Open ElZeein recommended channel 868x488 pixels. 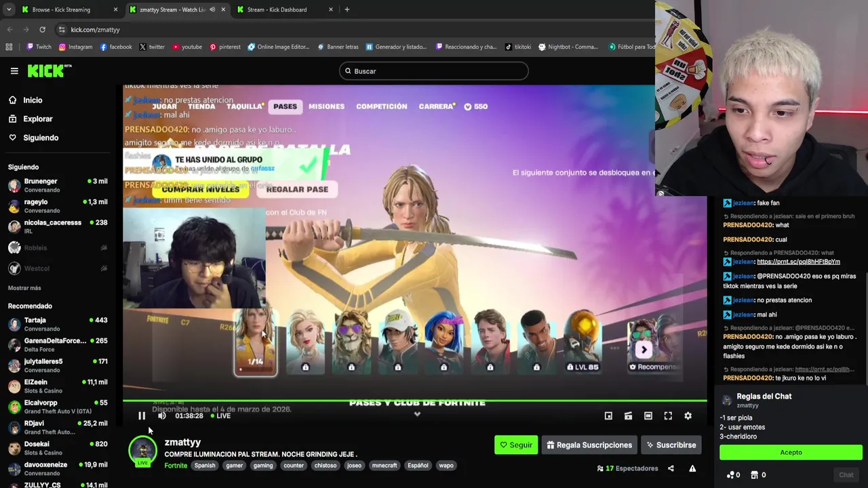(58, 386)
